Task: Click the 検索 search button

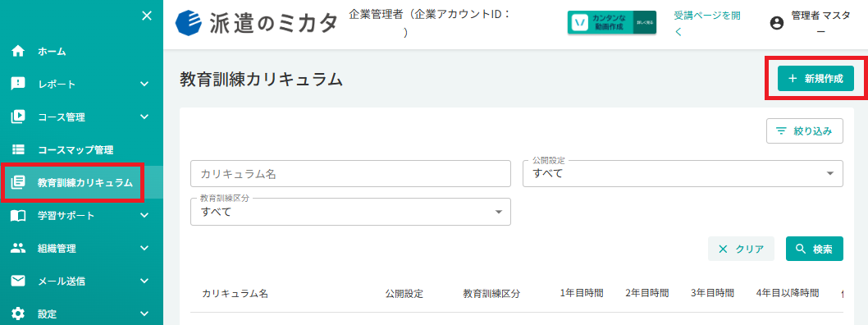Action: 815,249
